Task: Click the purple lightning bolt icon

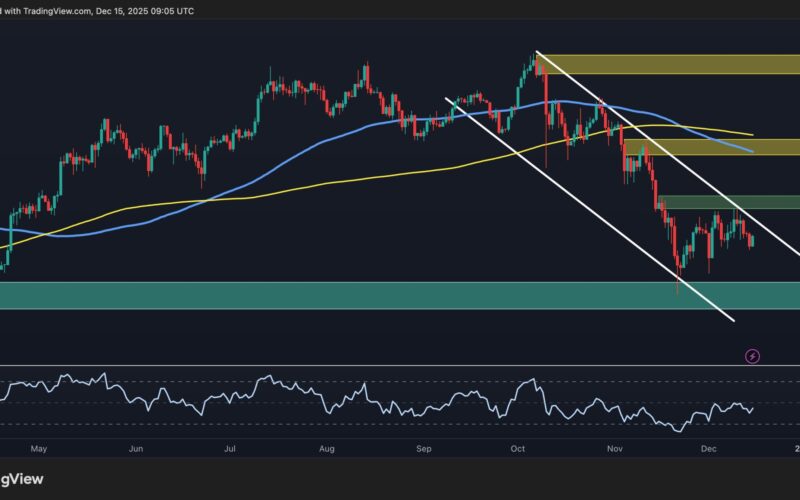Action: click(753, 355)
